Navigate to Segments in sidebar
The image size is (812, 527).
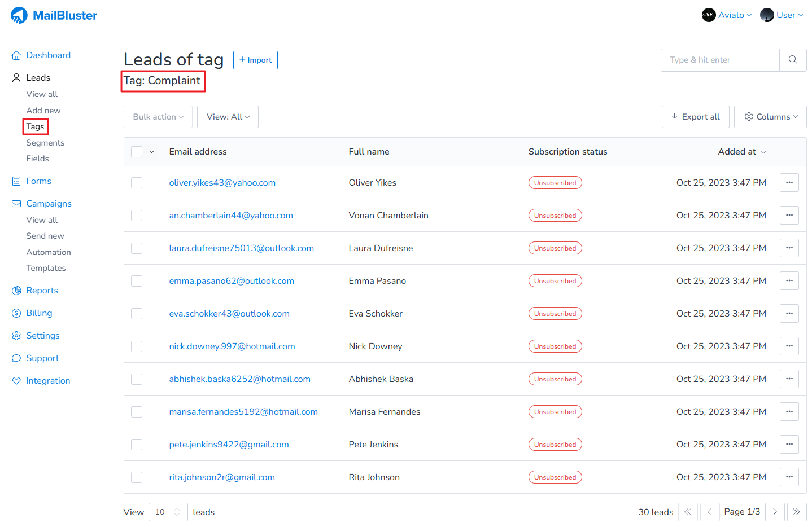coord(45,143)
